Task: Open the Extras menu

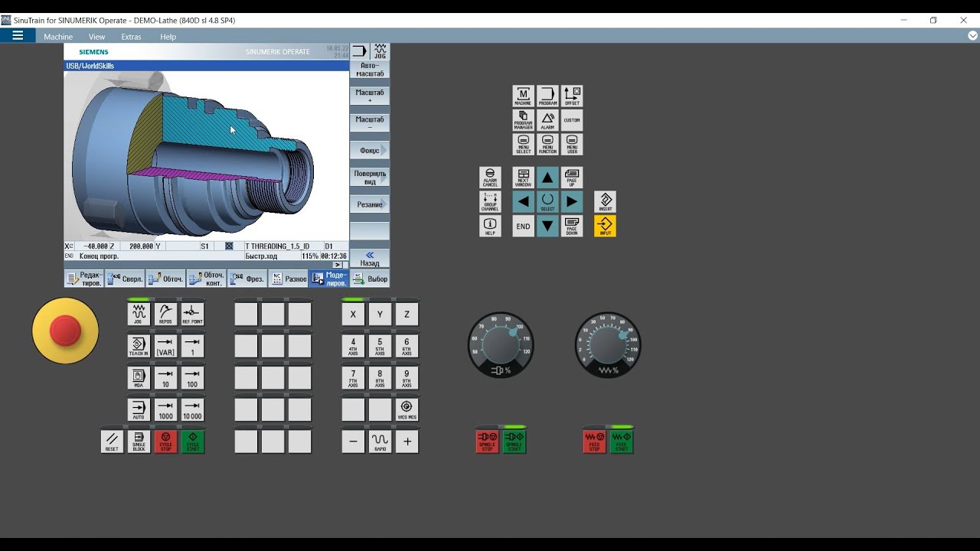Action: (131, 37)
